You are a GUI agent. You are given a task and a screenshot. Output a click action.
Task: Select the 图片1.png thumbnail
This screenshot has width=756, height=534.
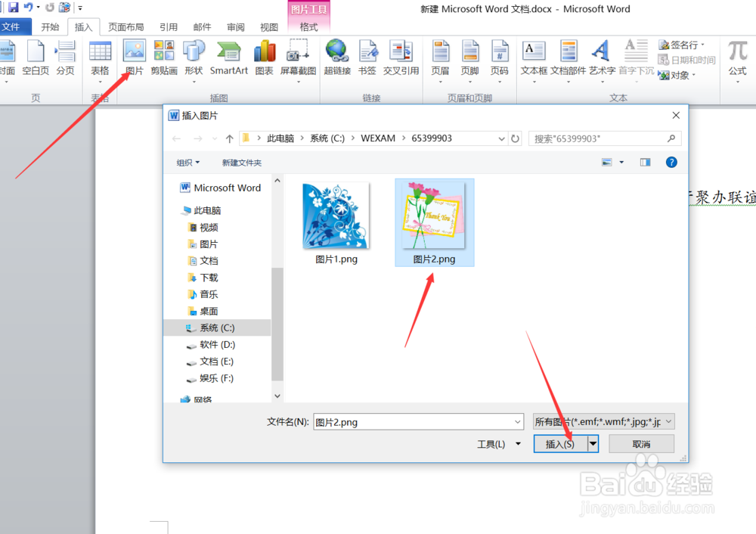pyautogui.click(x=336, y=216)
